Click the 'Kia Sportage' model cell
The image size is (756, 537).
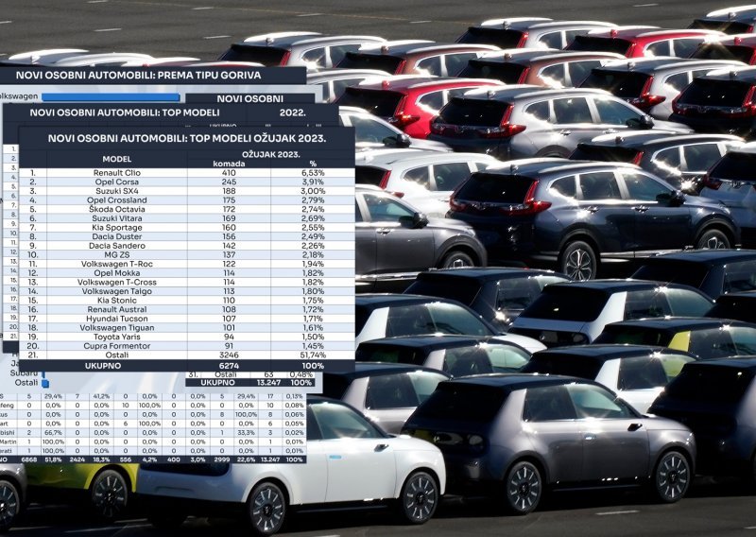[x=116, y=227]
